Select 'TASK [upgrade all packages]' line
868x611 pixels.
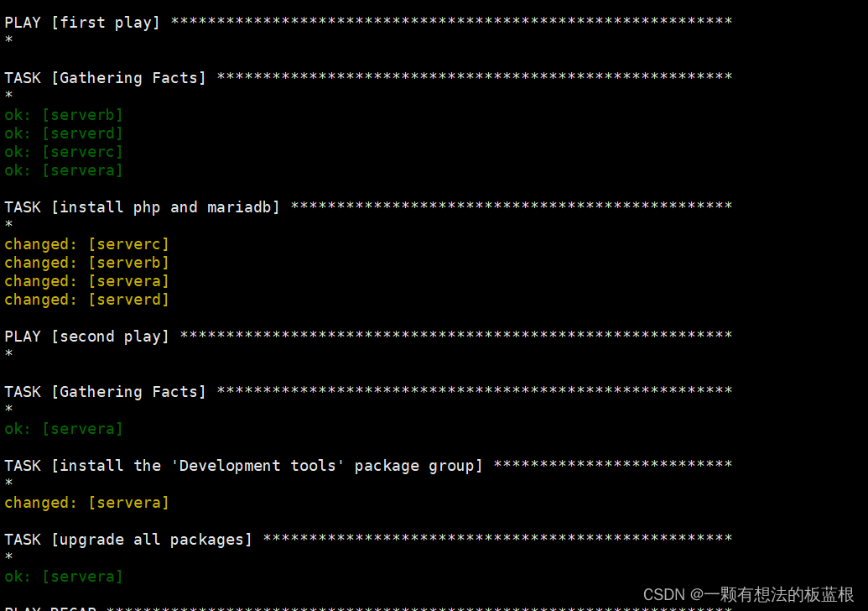point(369,540)
